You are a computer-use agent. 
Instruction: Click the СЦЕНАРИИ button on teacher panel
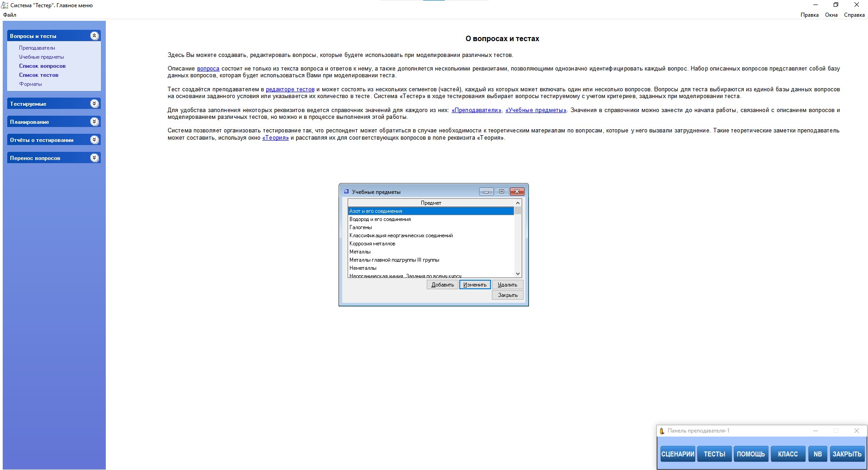(677, 454)
